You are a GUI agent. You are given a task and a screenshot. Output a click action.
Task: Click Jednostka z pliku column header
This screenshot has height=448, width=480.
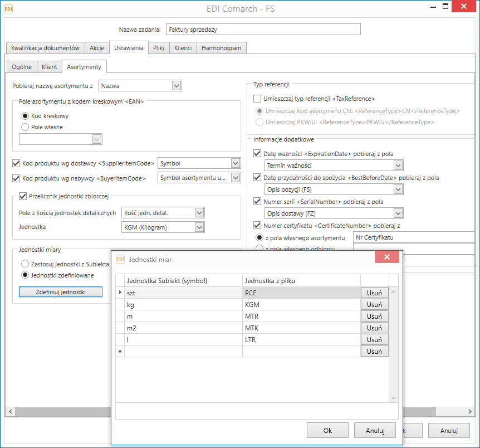(x=301, y=281)
